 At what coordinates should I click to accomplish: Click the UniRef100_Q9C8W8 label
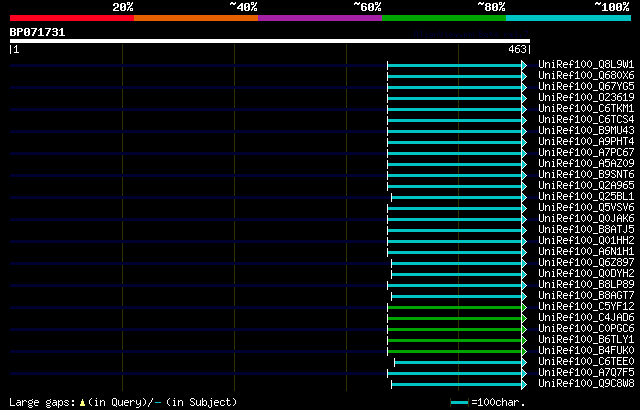586,384
